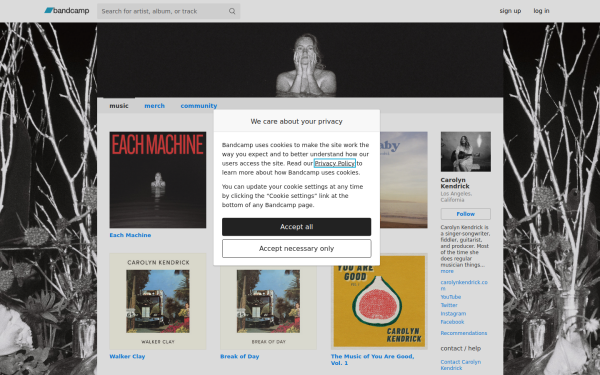This screenshot has height=375, width=600.
Task: Focus the artist, album, or track search field
Action: pyautogui.click(x=168, y=11)
